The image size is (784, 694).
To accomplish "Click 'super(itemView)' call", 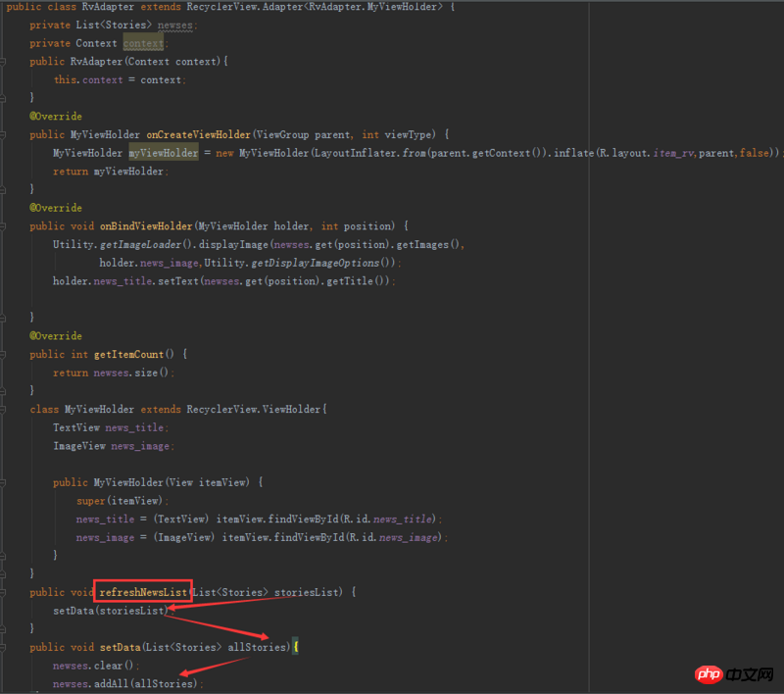I will [120, 501].
